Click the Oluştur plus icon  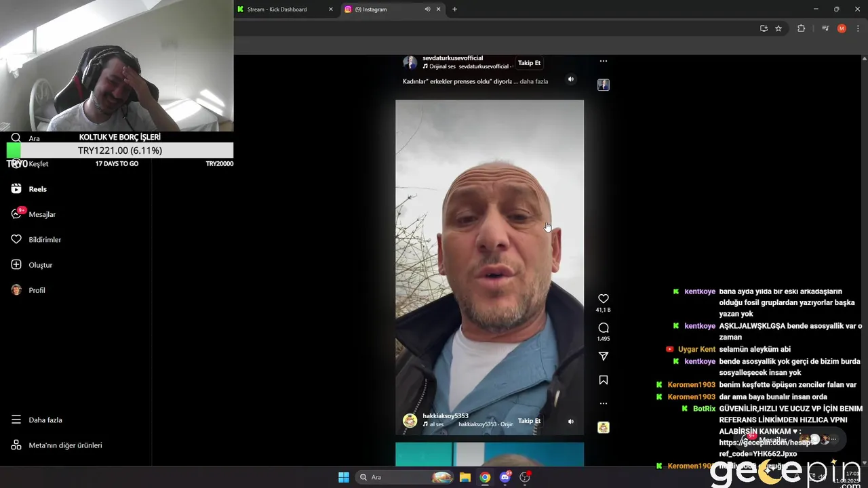[16, 265]
